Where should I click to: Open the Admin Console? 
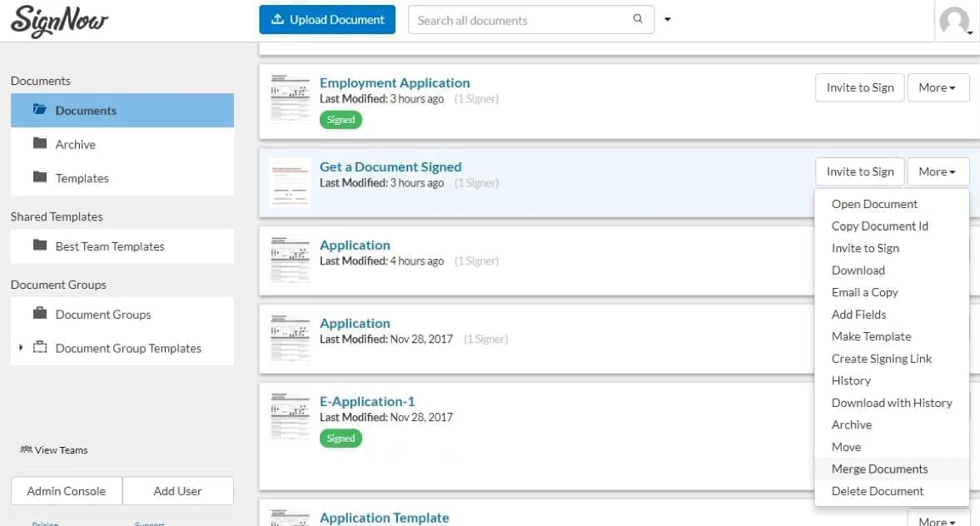point(66,490)
